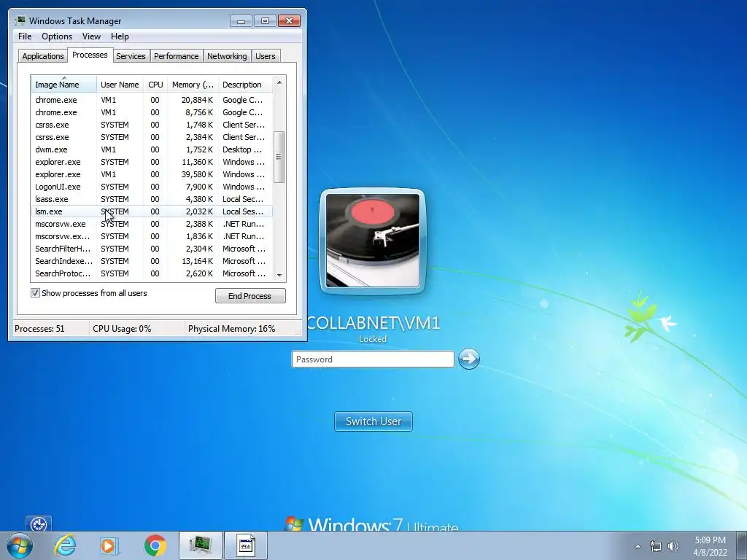
Task: Open the volume speaker tray icon
Action: click(x=673, y=546)
